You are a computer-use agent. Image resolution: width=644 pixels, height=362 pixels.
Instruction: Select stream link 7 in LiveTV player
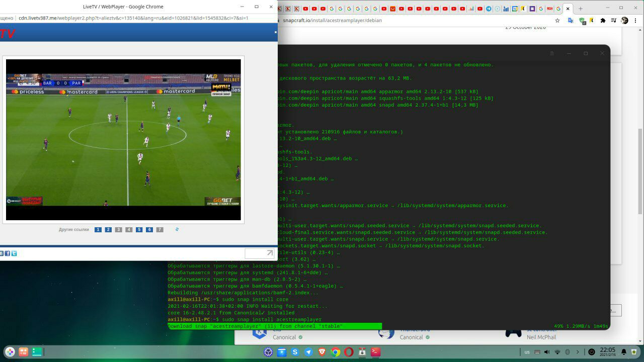pos(159,230)
